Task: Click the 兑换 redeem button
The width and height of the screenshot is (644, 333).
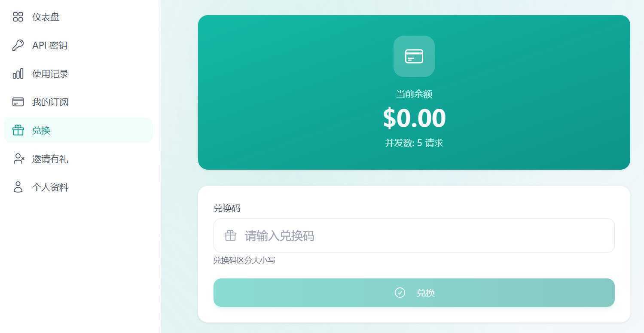Action: pos(414,293)
